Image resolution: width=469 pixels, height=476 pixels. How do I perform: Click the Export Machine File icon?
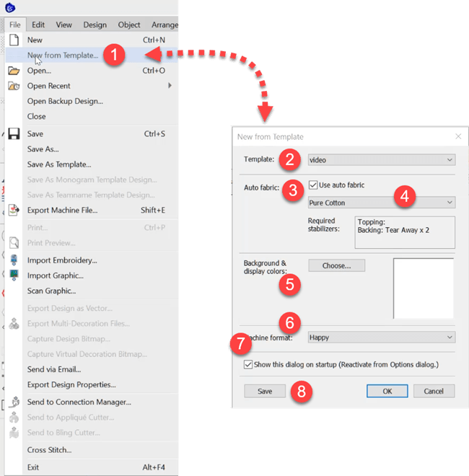pos(13,210)
